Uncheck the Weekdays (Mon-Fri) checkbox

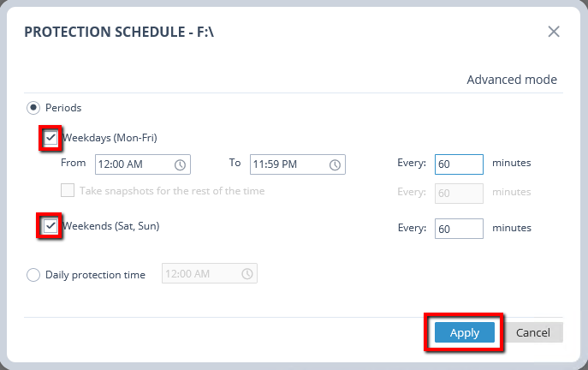click(x=50, y=138)
